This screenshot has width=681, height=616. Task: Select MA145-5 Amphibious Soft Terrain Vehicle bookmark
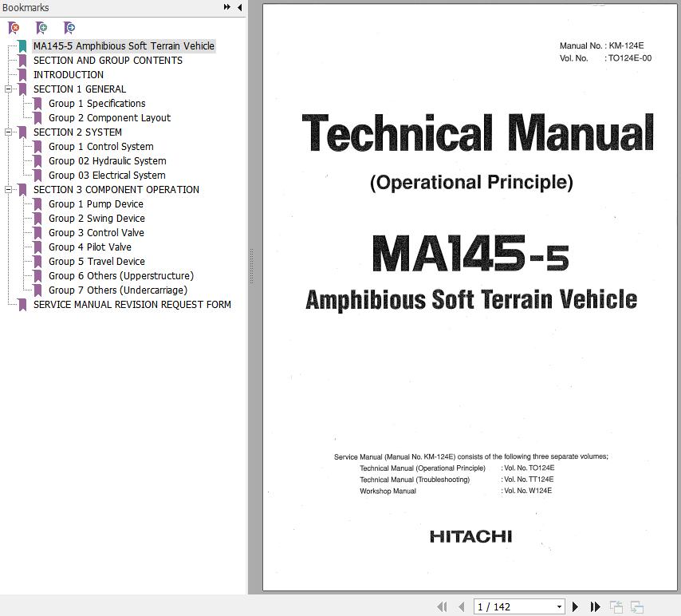click(124, 46)
